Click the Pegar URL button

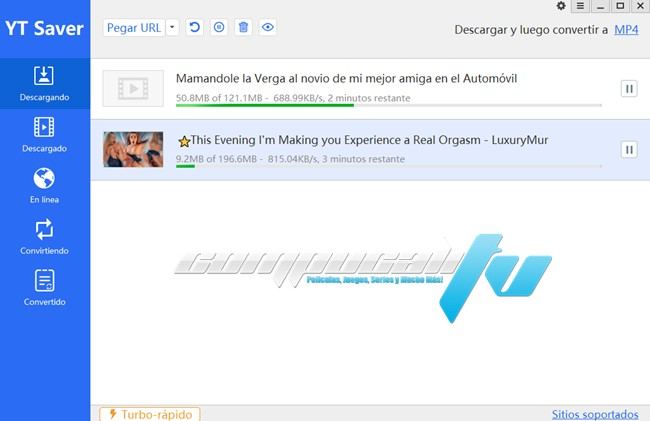pos(134,28)
